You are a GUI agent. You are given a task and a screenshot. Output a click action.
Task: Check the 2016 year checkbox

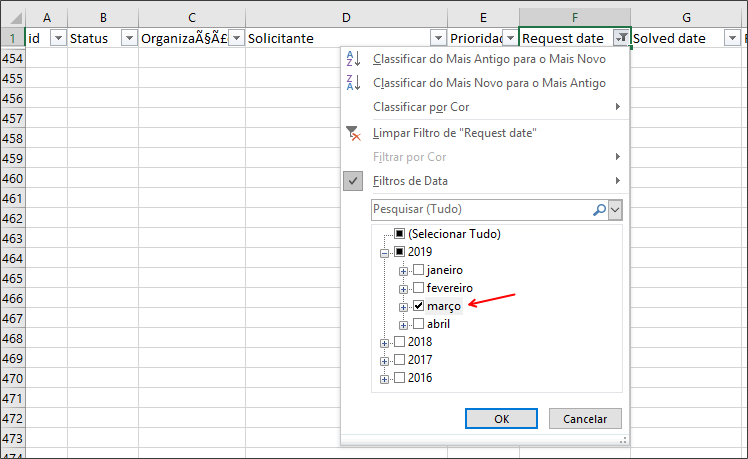[x=400, y=377]
